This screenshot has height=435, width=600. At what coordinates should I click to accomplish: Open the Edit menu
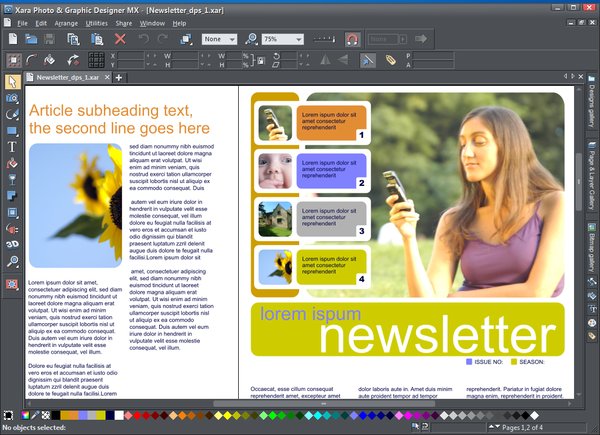click(x=41, y=23)
